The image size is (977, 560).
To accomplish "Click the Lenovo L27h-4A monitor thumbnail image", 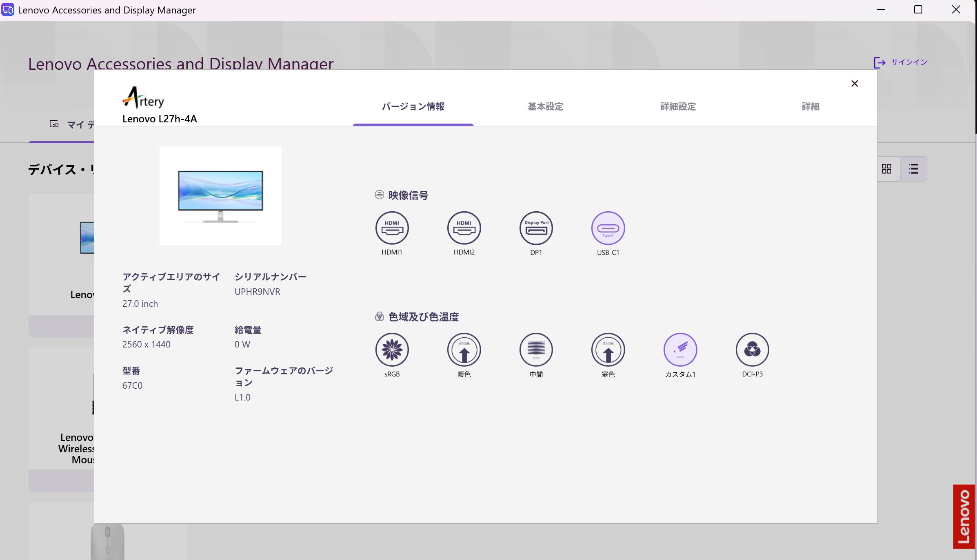I will (220, 195).
